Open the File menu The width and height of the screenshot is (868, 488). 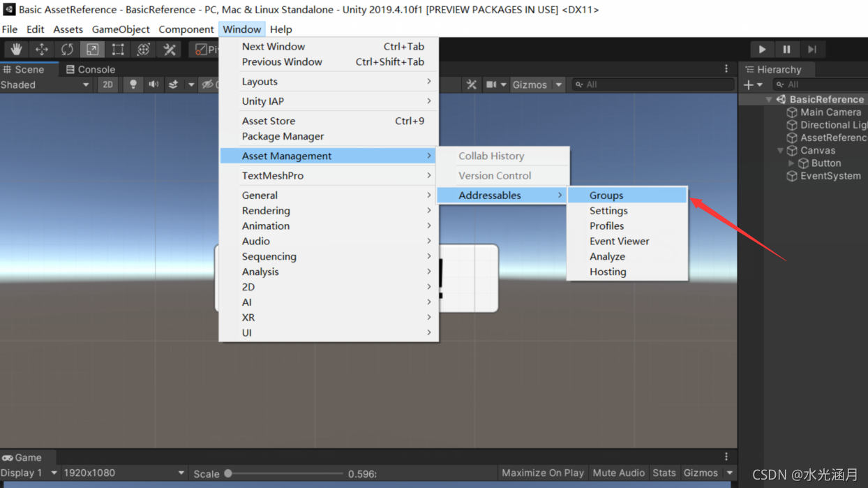coord(10,29)
